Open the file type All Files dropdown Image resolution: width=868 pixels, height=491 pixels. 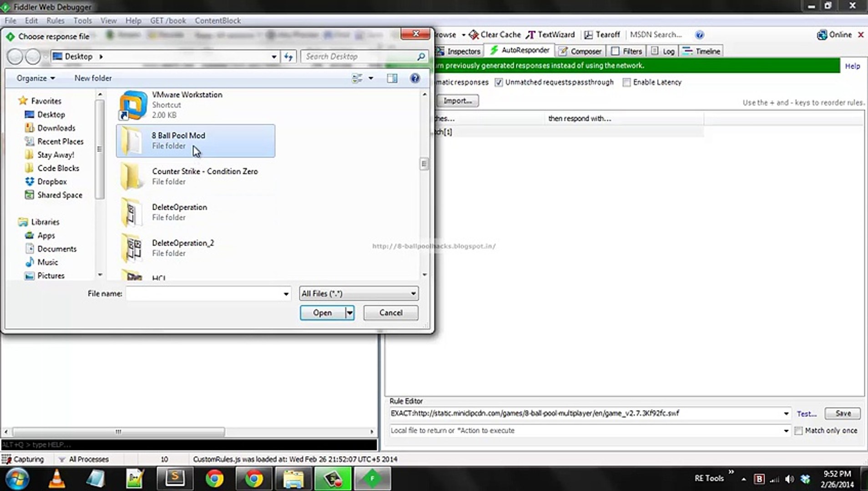point(358,294)
